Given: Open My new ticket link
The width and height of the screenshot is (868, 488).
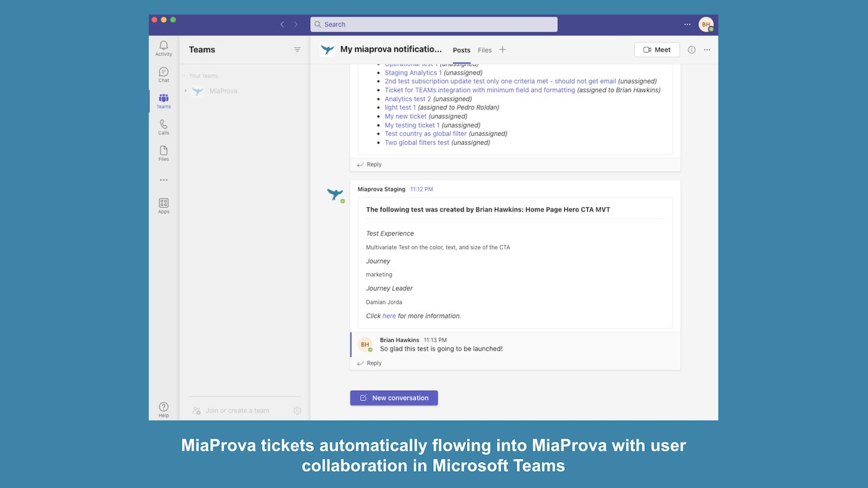Looking at the screenshot, I should [405, 116].
